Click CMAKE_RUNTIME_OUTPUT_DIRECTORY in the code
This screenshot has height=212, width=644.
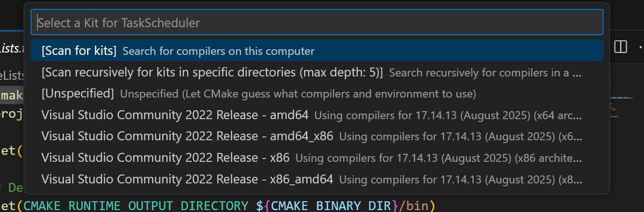135,206
